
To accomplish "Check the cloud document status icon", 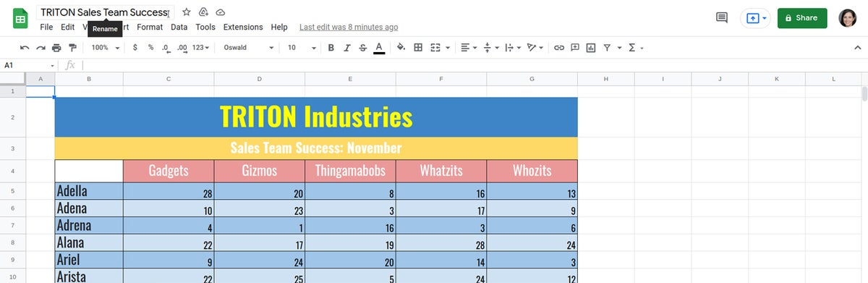I will click(221, 13).
